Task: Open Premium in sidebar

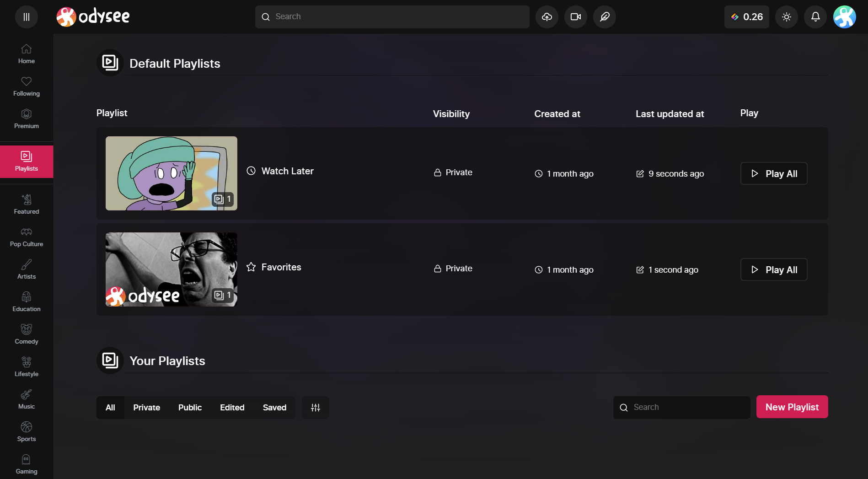Action: coord(27,119)
